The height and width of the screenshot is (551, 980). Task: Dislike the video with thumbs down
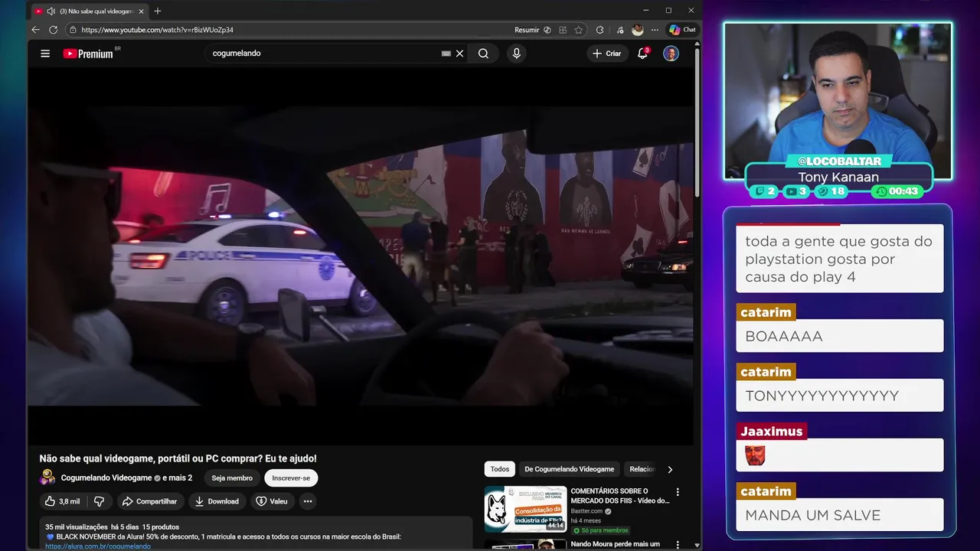coord(99,501)
